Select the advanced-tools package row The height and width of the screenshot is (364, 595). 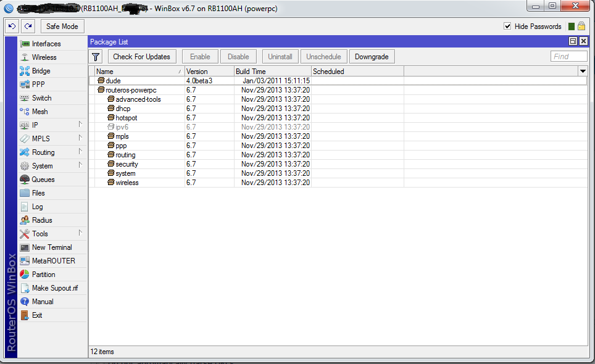338,99
